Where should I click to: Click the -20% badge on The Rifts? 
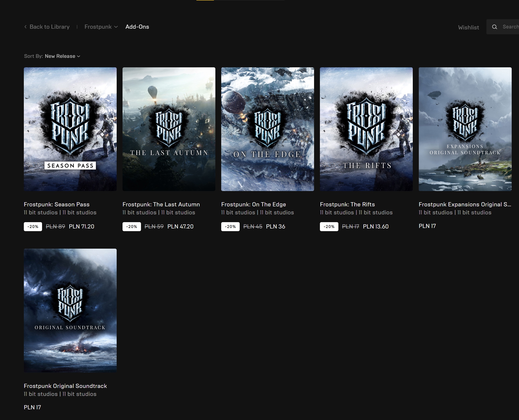(329, 227)
